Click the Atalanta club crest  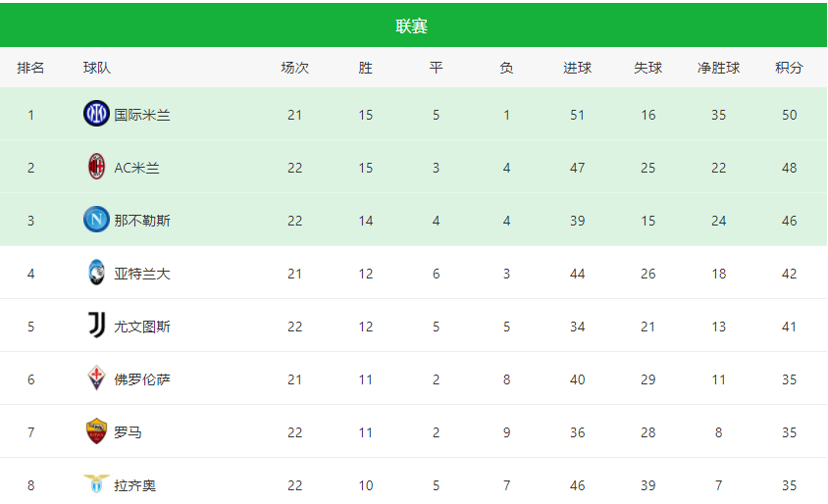tap(97, 273)
